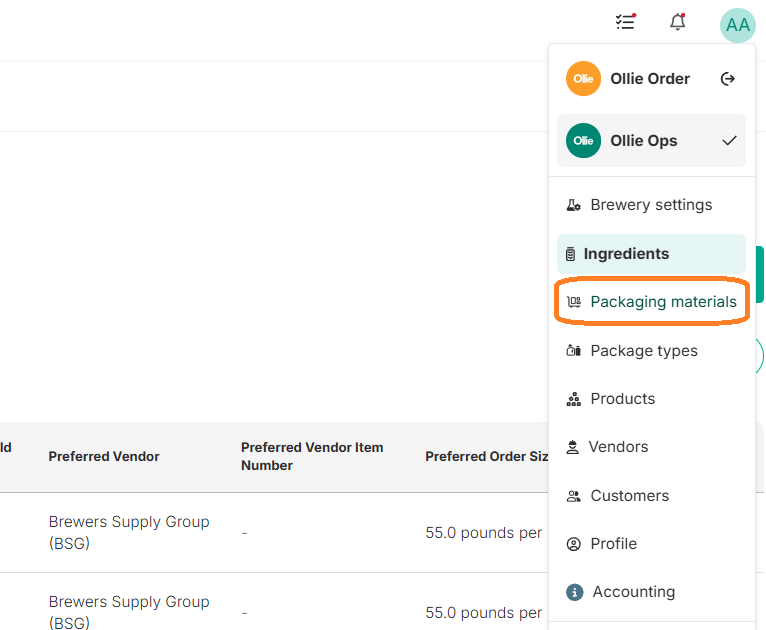766x630 pixels.
Task: Click the Brewery settings flask icon
Action: pos(574,205)
